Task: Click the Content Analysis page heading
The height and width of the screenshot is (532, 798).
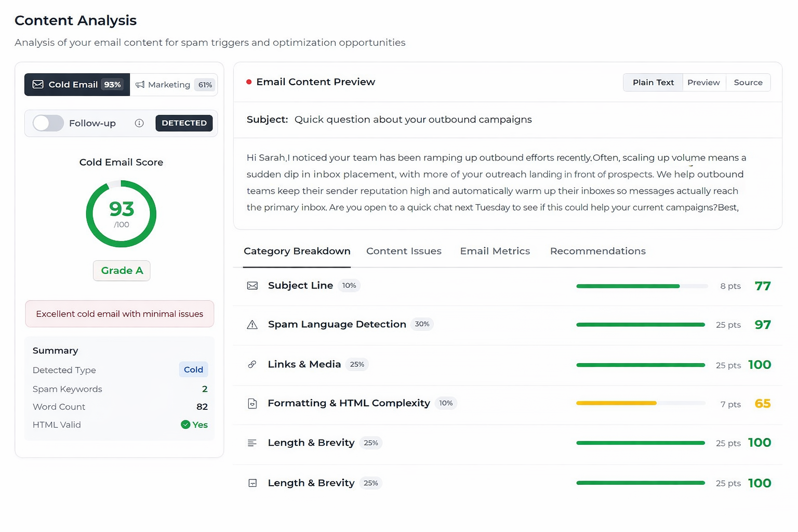Action: coord(75,20)
